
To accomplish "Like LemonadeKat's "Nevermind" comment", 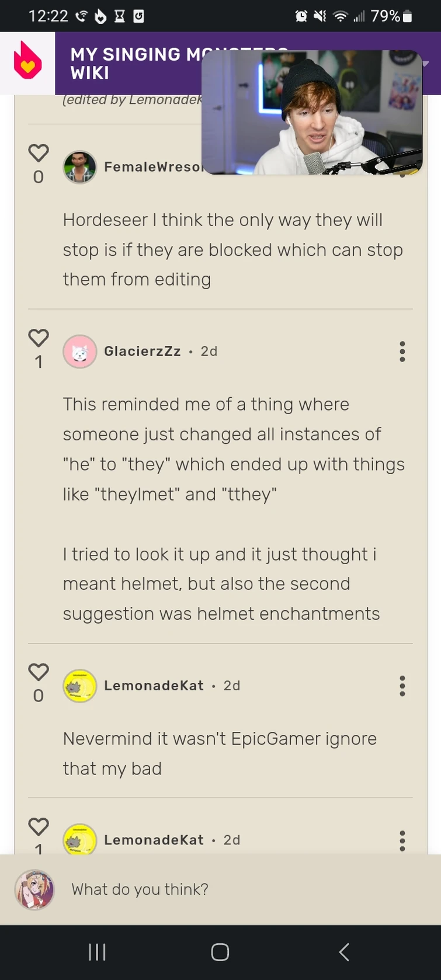I will point(39,673).
